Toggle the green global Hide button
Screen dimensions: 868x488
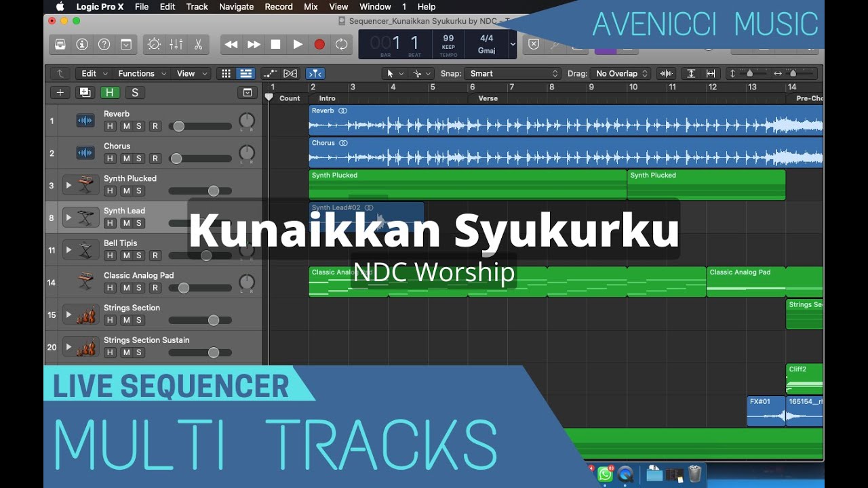[x=108, y=93]
